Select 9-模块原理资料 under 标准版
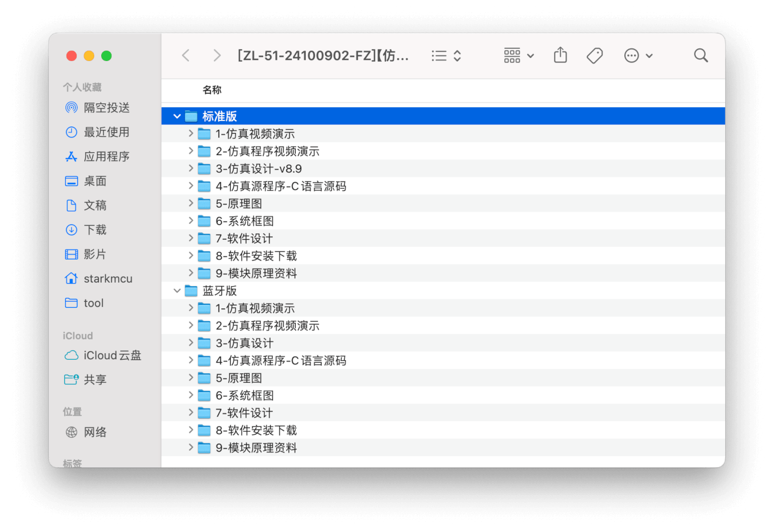 tap(443, 273)
